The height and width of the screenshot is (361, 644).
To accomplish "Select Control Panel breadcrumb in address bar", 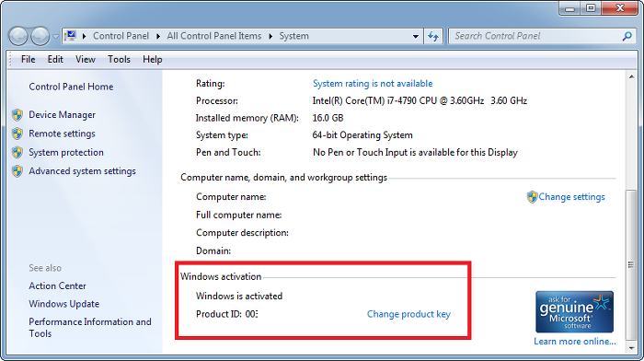I will click(x=121, y=36).
